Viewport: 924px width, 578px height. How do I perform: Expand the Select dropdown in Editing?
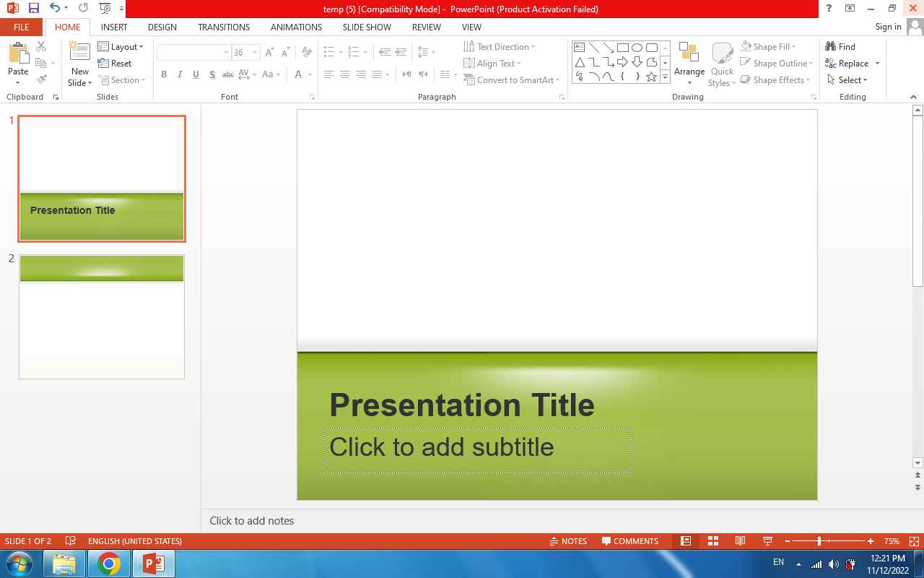(x=847, y=80)
